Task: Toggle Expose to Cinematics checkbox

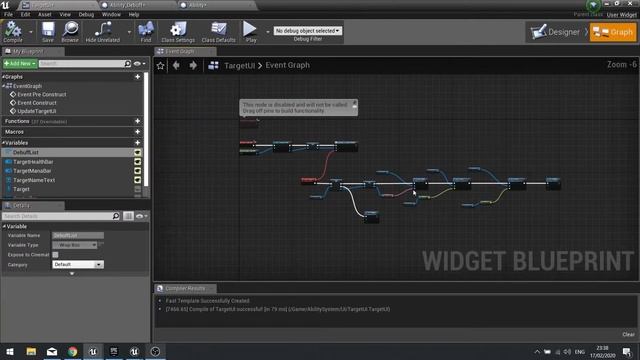Action: (x=55, y=255)
